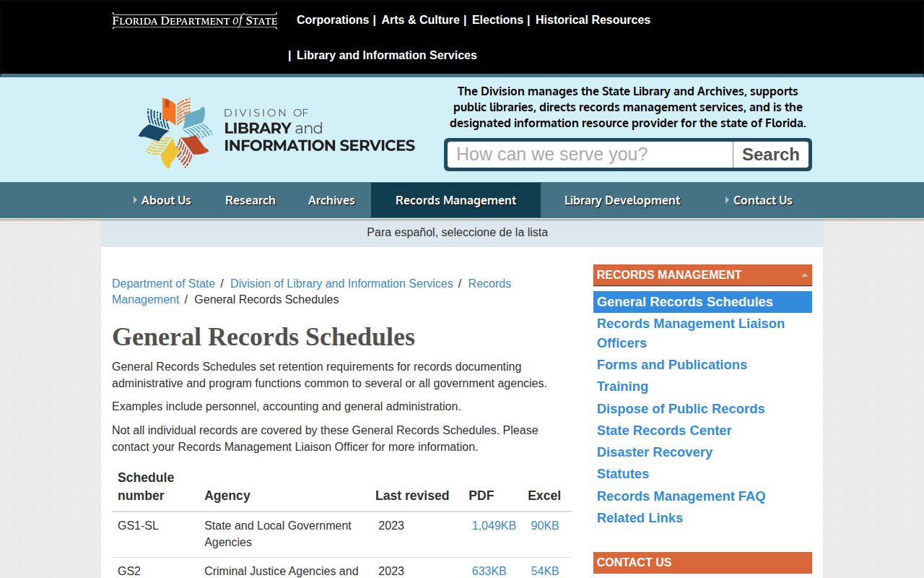
Task: Select the Records Management navigation tab
Action: (x=456, y=200)
